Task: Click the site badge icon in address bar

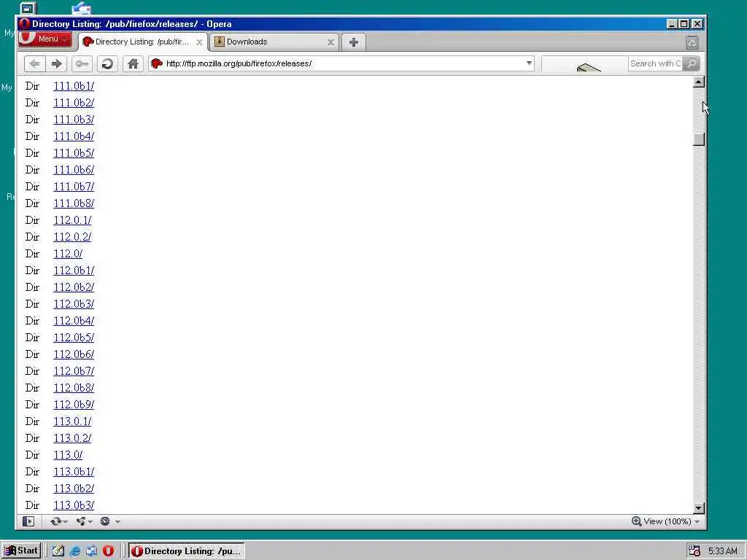Action: 156,63
